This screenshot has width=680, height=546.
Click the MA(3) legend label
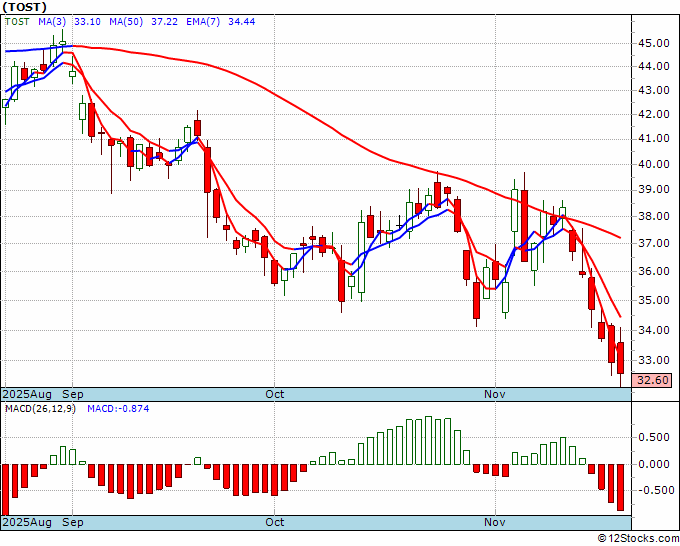pyautogui.click(x=52, y=22)
